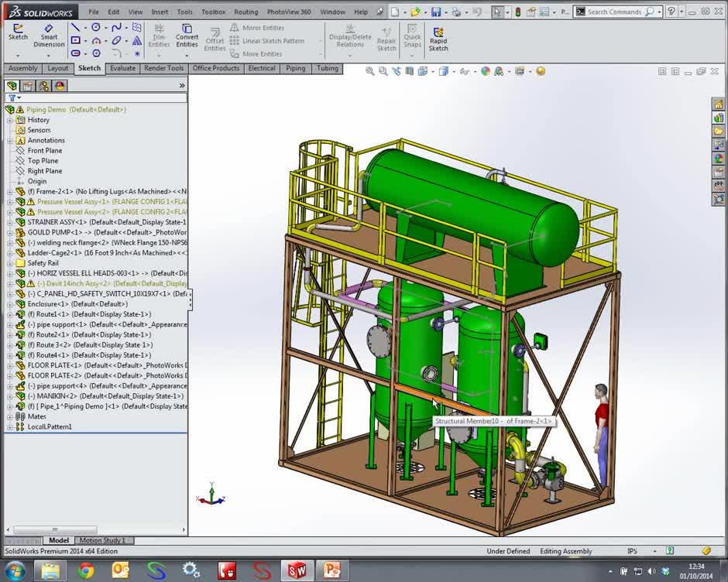Select the Offset Entities tool
This screenshot has height=582, width=728.
[x=215, y=35]
